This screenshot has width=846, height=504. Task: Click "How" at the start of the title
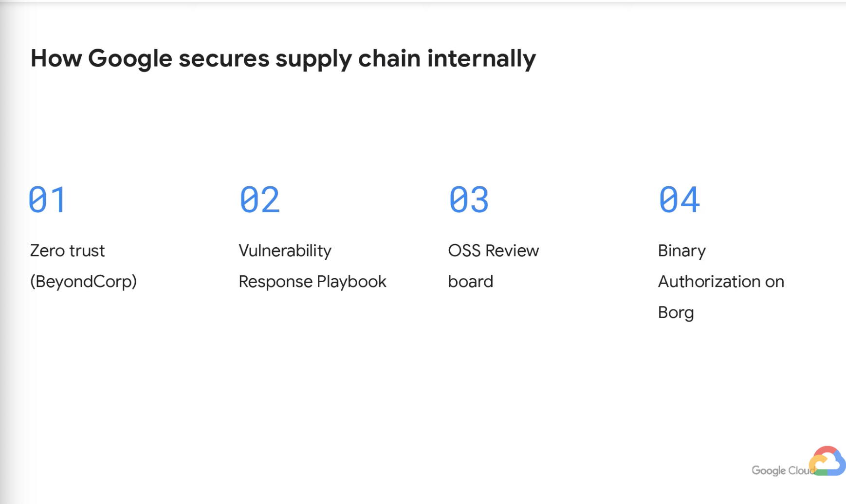(x=56, y=58)
